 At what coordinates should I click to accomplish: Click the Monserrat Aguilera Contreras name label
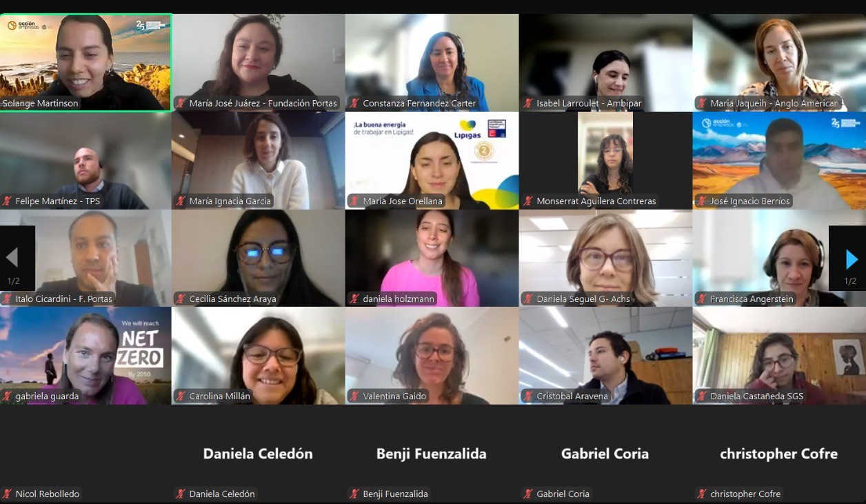pos(596,201)
